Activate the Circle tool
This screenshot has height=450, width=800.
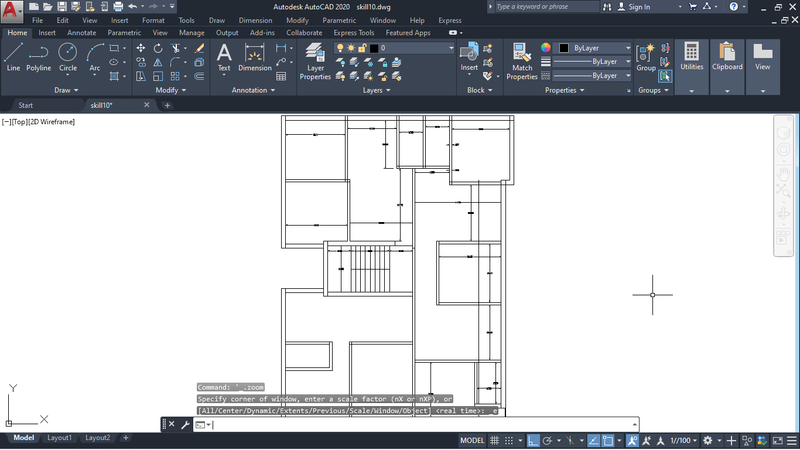[x=68, y=56]
